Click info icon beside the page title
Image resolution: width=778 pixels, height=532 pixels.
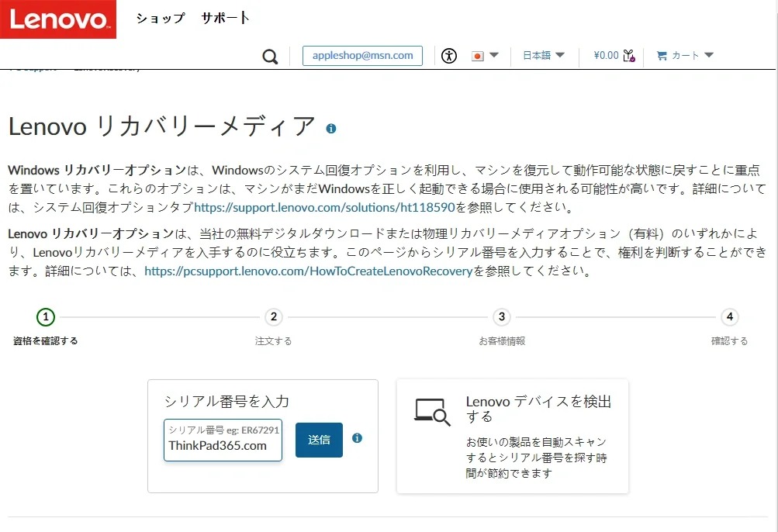click(331, 128)
